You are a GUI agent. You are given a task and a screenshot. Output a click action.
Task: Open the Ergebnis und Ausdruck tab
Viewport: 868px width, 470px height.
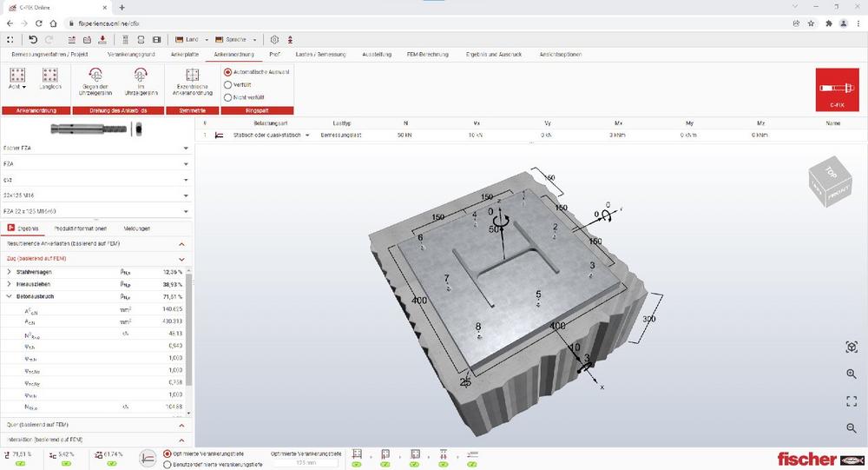[x=493, y=55]
